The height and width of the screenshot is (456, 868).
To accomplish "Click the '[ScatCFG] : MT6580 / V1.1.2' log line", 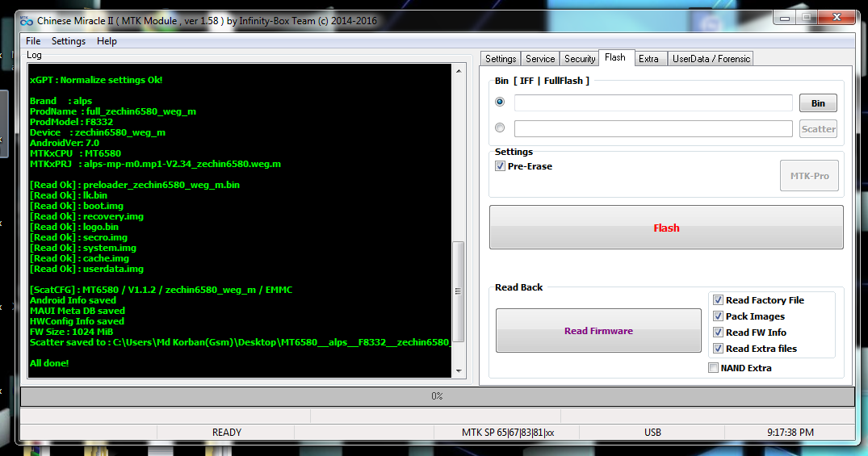I will click(161, 290).
